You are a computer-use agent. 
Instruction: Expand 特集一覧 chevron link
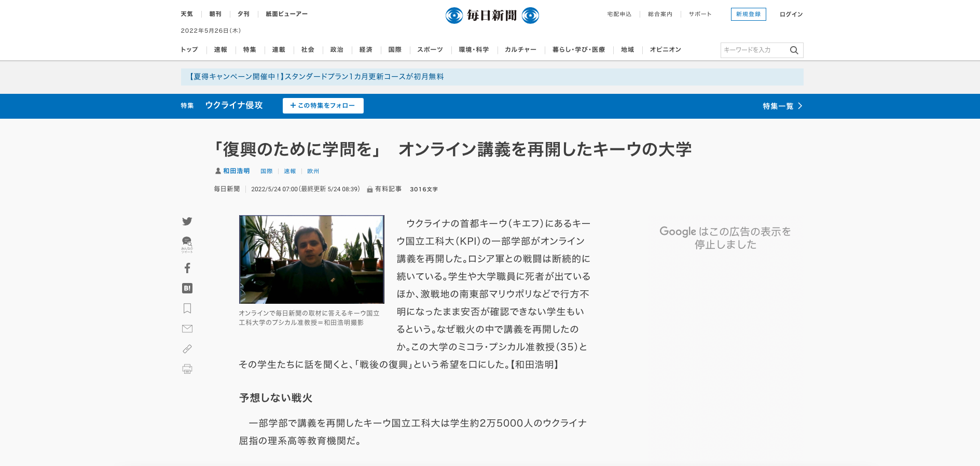(x=782, y=106)
